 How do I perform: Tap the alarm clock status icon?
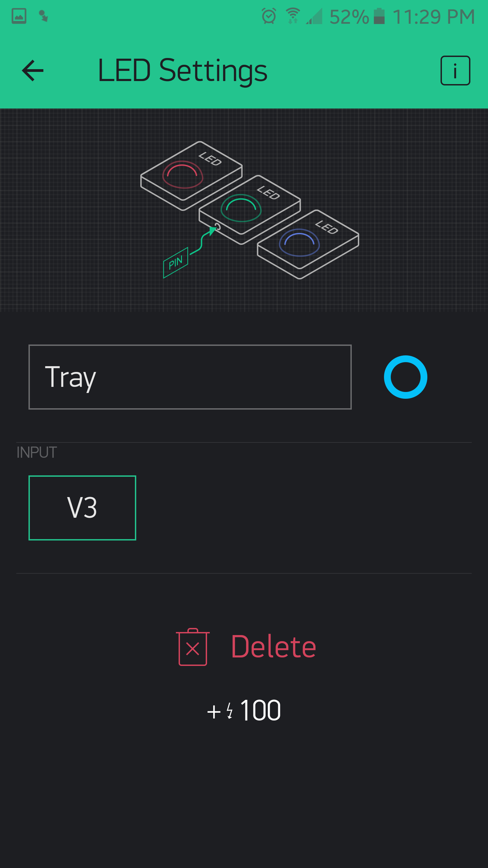[x=269, y=16]
